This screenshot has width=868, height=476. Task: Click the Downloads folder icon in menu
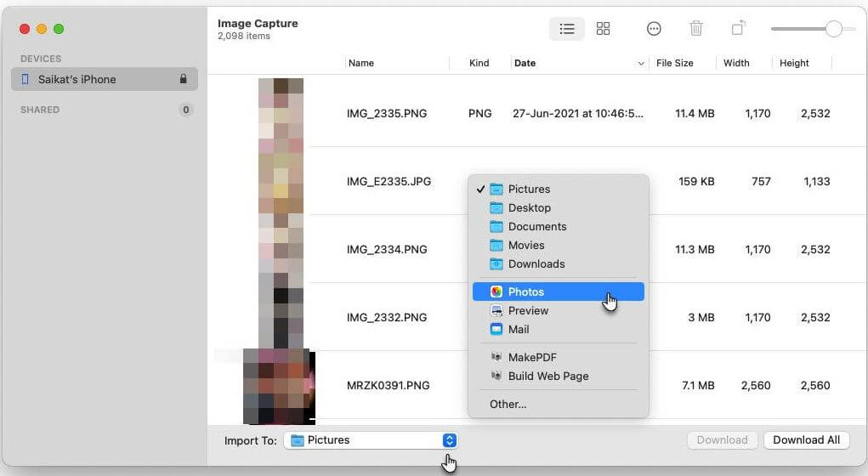(x=496, y=264)
